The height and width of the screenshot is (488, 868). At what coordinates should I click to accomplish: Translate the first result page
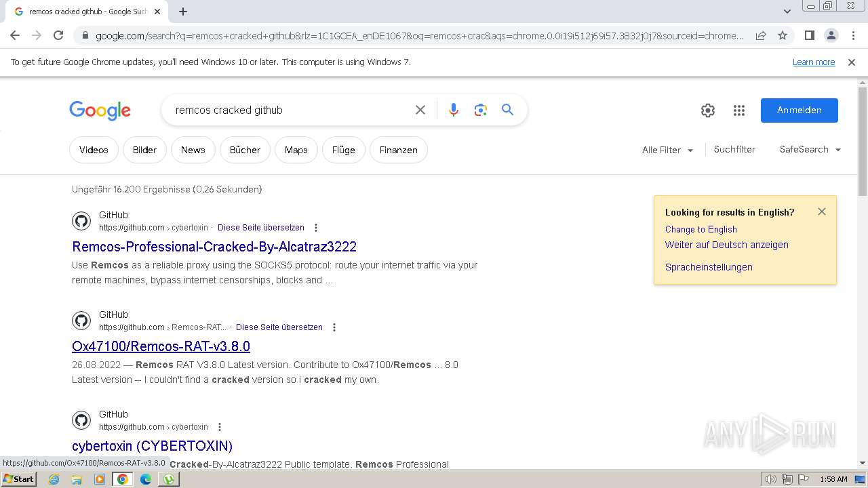click(x=261, y=228)
